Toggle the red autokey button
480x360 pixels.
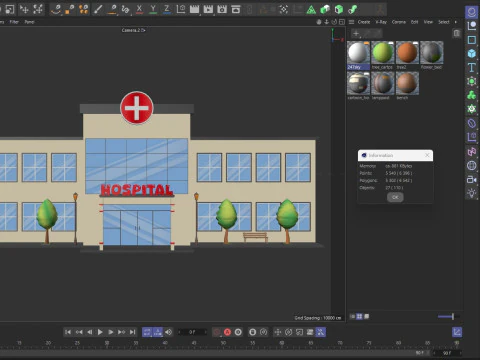(227, 332)
